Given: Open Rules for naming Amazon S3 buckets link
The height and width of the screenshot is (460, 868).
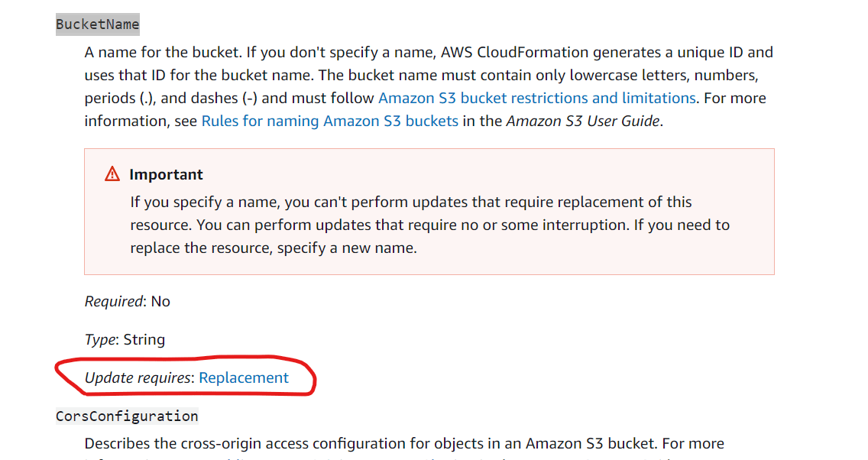Looking at the screenshot, I should pos(329,121).
